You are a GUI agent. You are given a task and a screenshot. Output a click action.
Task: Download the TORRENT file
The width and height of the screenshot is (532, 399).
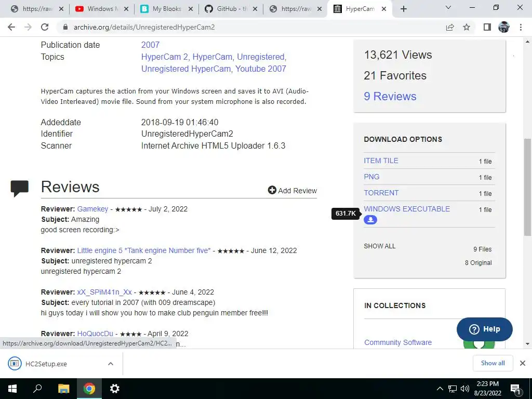[381, 193]
